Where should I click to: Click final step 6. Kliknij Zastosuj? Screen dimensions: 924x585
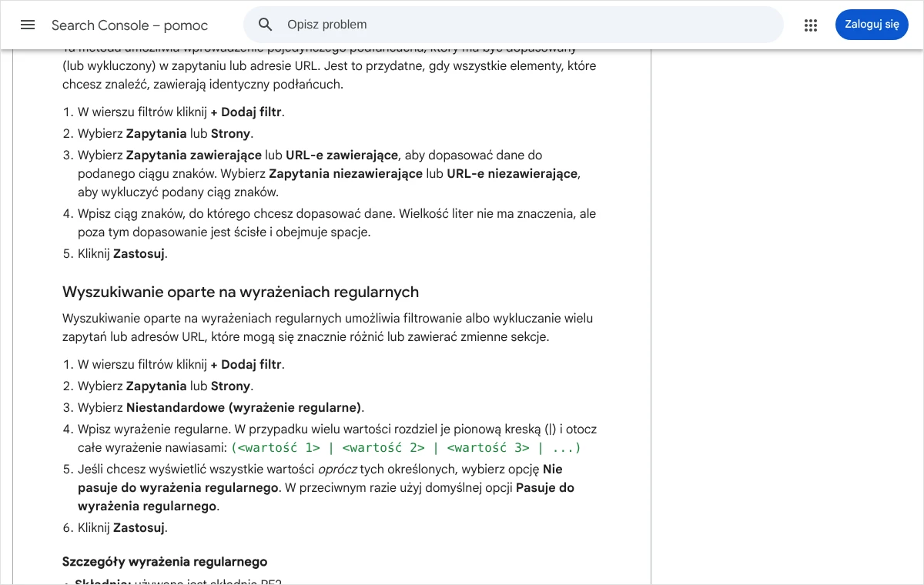point(122,527)
